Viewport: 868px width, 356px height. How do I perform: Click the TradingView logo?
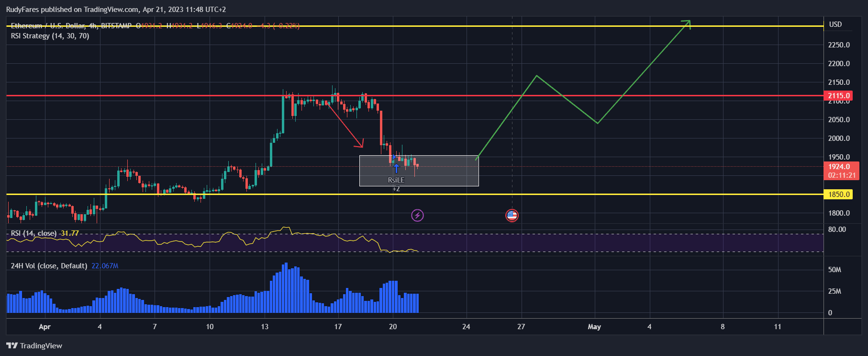(34, 345)
